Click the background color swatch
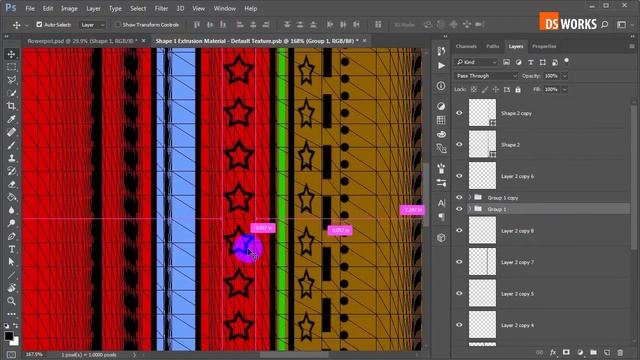 coord(16,342)
